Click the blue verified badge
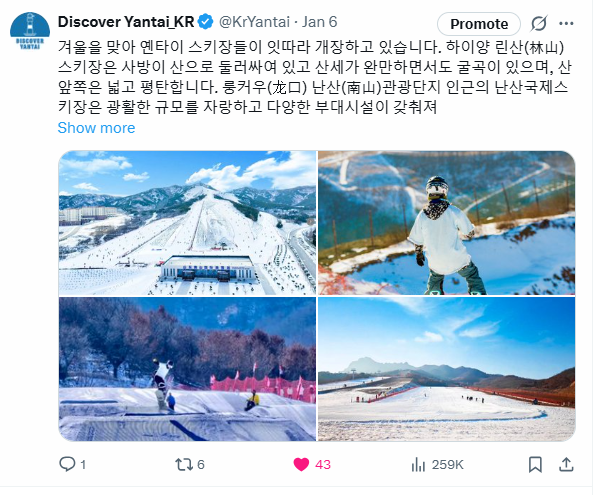 click(x=205, y=22)
